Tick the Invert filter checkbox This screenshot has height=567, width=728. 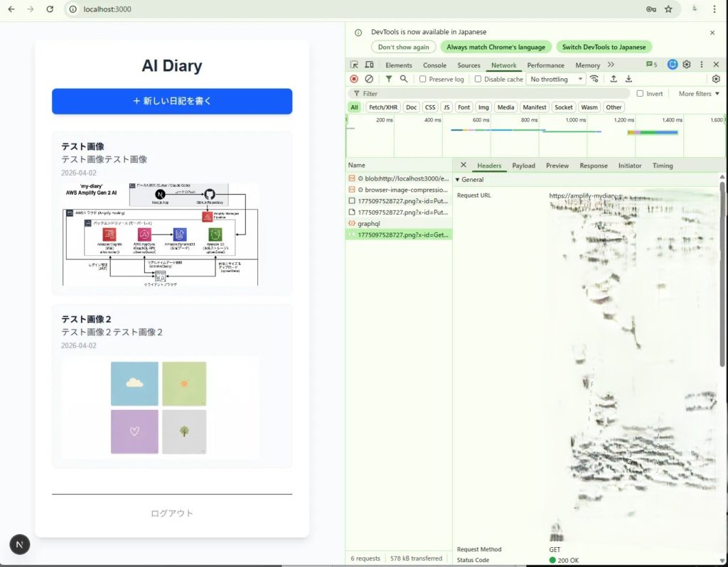(x=640, y=94)
